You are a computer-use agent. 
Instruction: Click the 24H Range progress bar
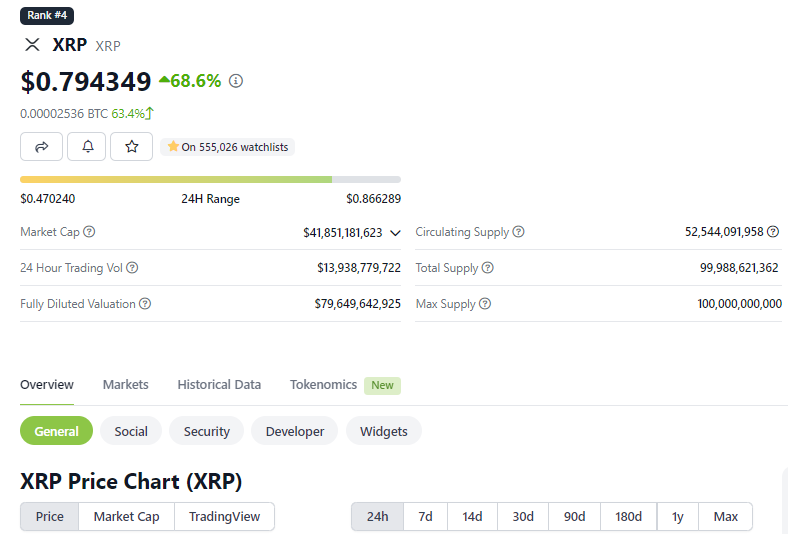coord(211,179)
